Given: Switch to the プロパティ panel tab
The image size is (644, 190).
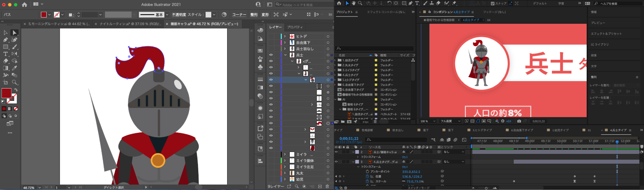Looking at the screenshot, I should (295, 27).
